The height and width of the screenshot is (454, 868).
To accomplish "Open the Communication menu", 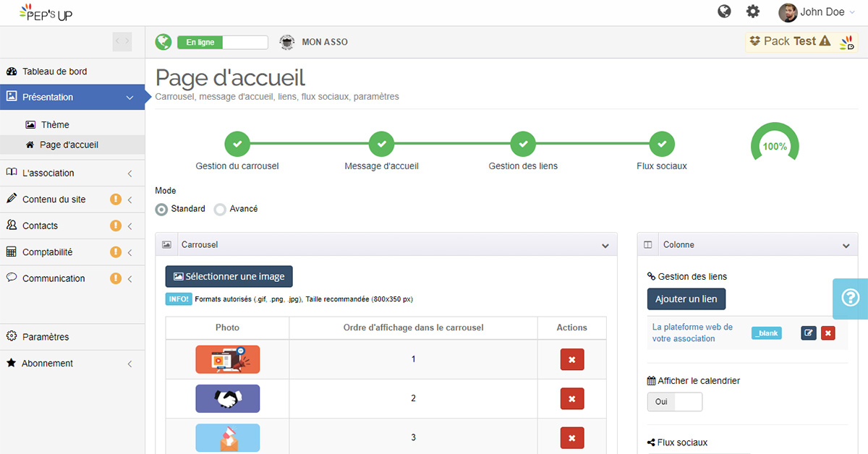I will pyautogui.click(x=72, y=278).
